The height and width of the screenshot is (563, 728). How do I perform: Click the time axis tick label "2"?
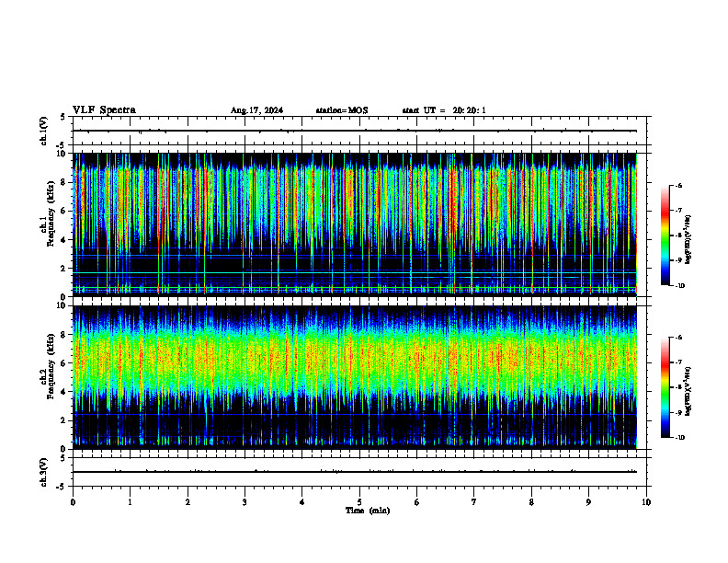tap(188, 502)
